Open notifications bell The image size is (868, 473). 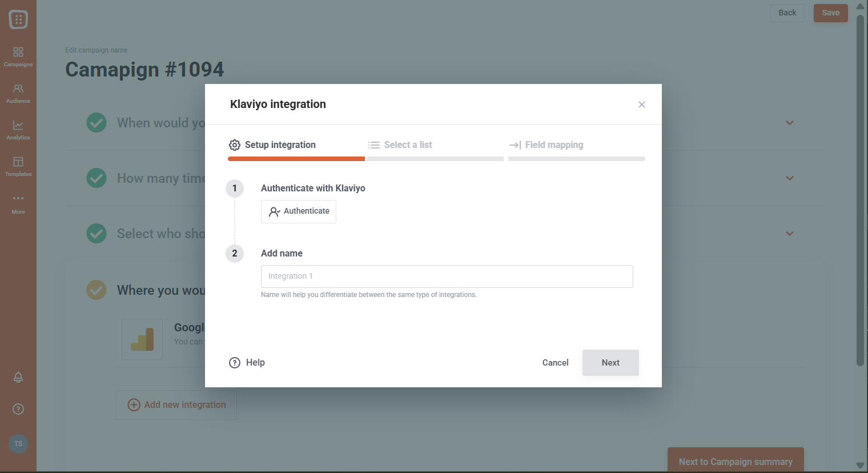[18, 377]
